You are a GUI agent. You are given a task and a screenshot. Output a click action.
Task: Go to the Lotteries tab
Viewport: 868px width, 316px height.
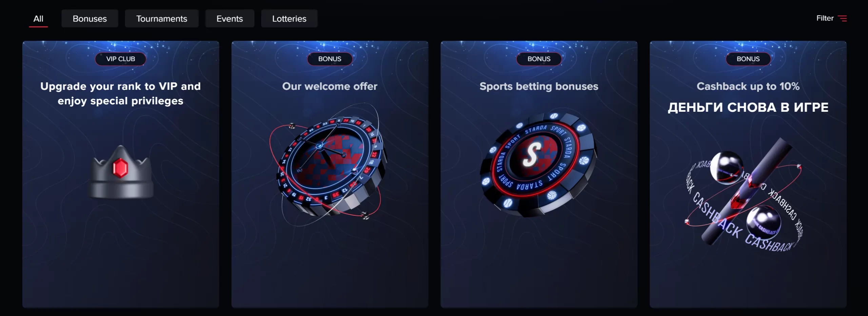pyautogui.click(x=289, y=19)
